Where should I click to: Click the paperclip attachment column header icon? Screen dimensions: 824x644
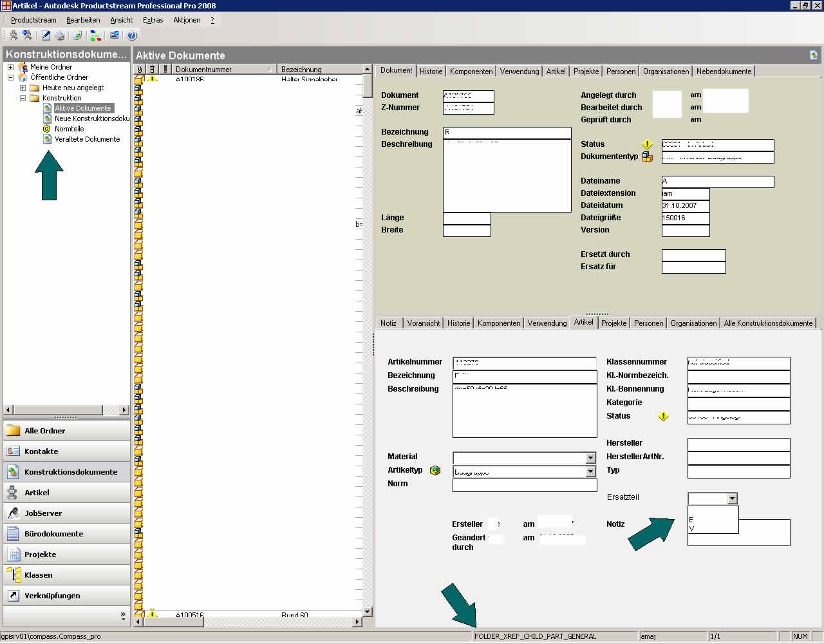coord(139,69)
